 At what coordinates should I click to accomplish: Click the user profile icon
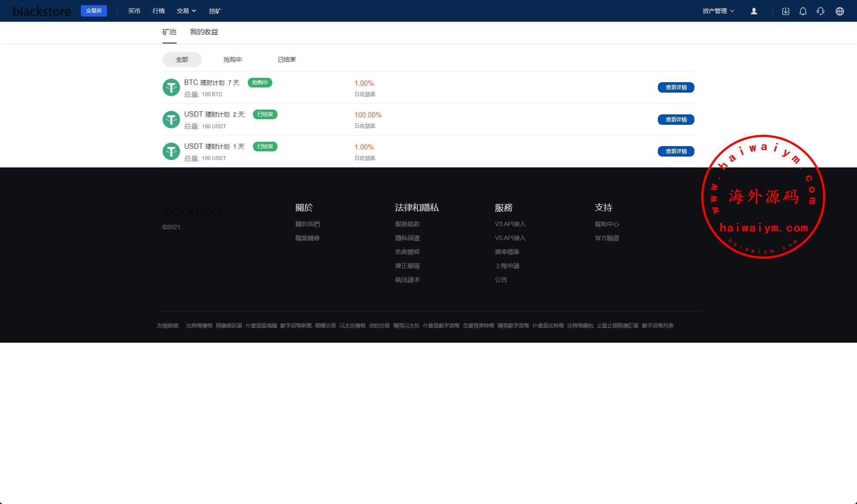pos(754,11)
